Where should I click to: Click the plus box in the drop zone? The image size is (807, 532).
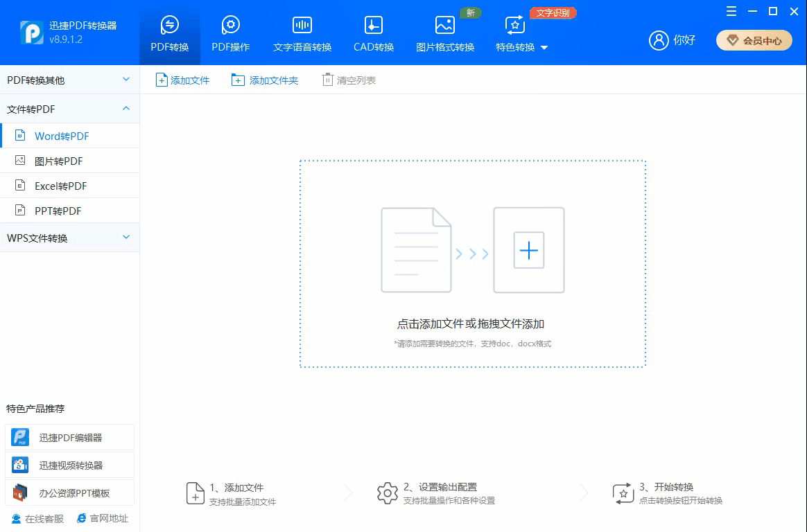coord(528,250)
